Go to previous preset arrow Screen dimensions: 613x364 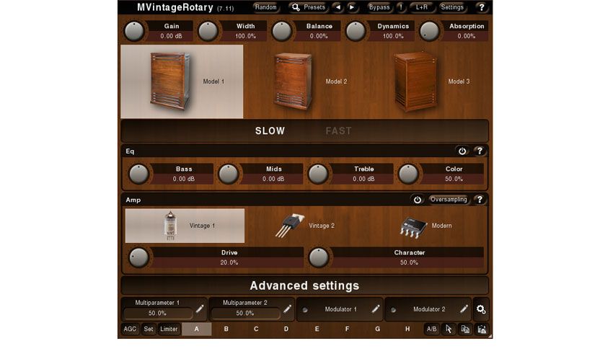[x=338, y=7]
